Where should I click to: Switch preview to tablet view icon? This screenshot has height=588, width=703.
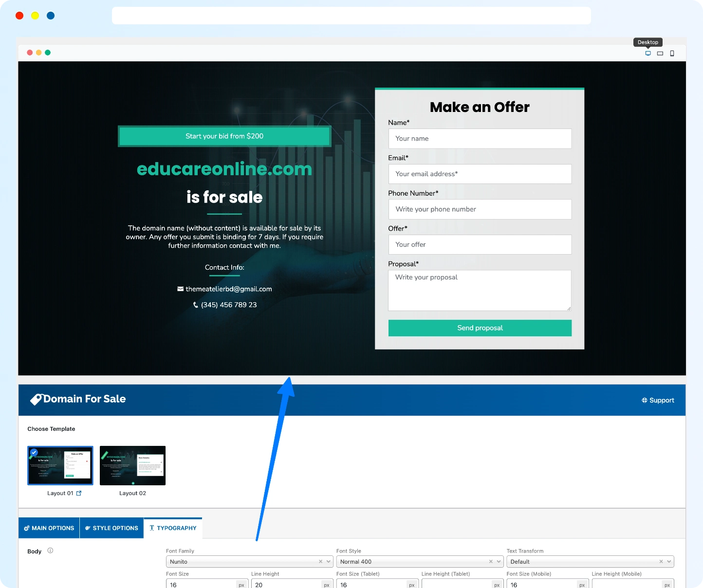click(660, 54)
